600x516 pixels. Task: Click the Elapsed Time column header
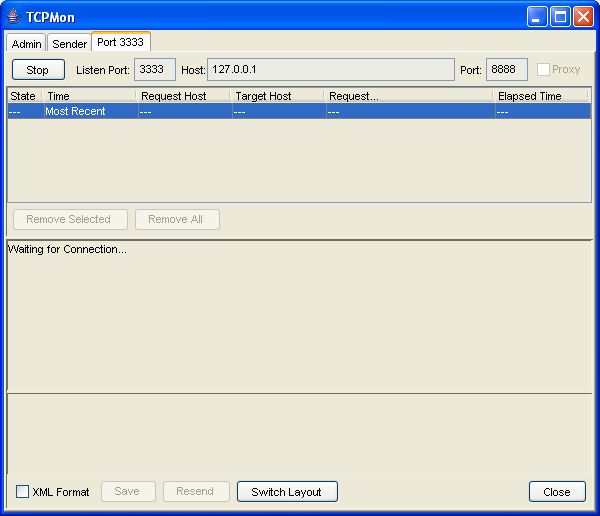click(x=540, y=96)
